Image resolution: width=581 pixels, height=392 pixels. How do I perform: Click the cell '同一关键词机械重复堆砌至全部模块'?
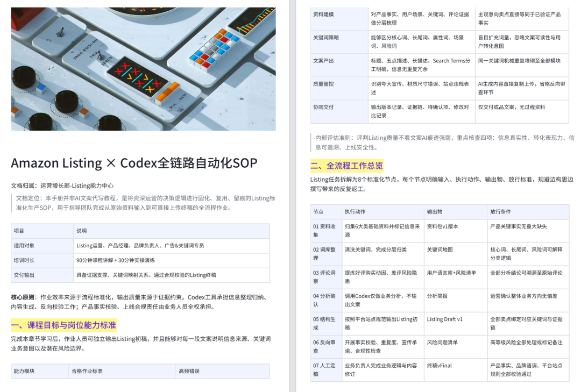pyautogui.click(x=522, y=65)
